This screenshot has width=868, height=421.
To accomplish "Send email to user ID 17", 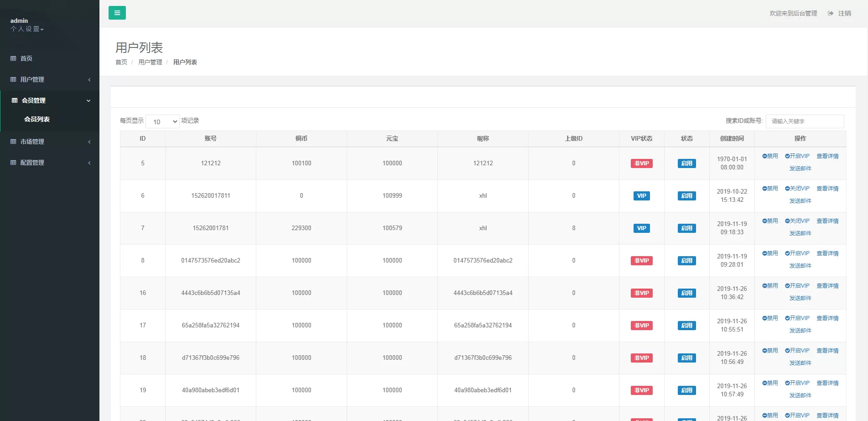I will (x=800, y=331).
